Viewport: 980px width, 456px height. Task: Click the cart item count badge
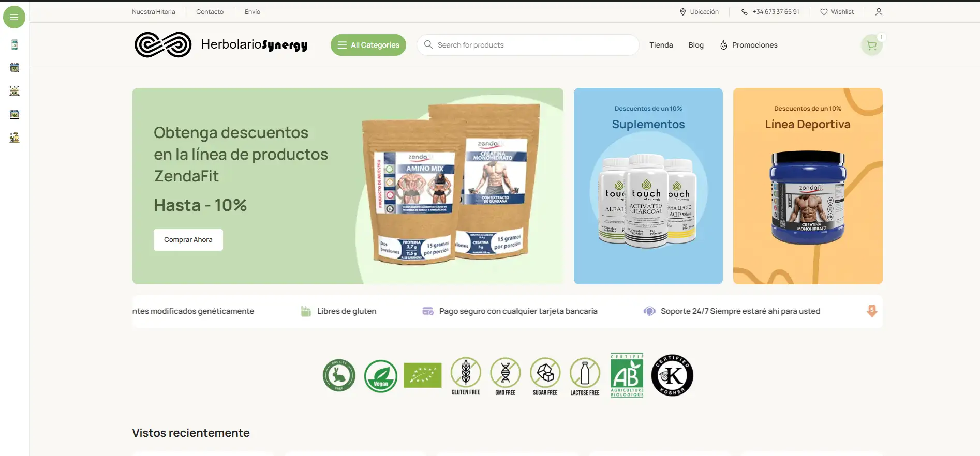coord(881,37)
